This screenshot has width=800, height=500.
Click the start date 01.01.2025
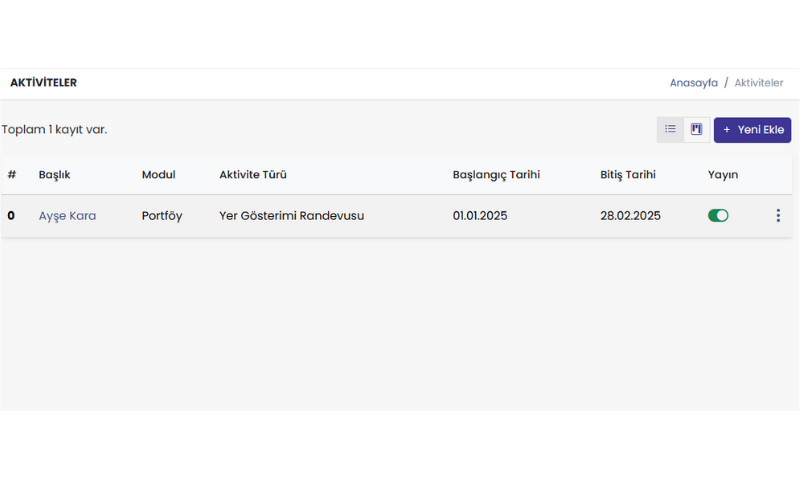pyautogui.click(x=480, y=215)
